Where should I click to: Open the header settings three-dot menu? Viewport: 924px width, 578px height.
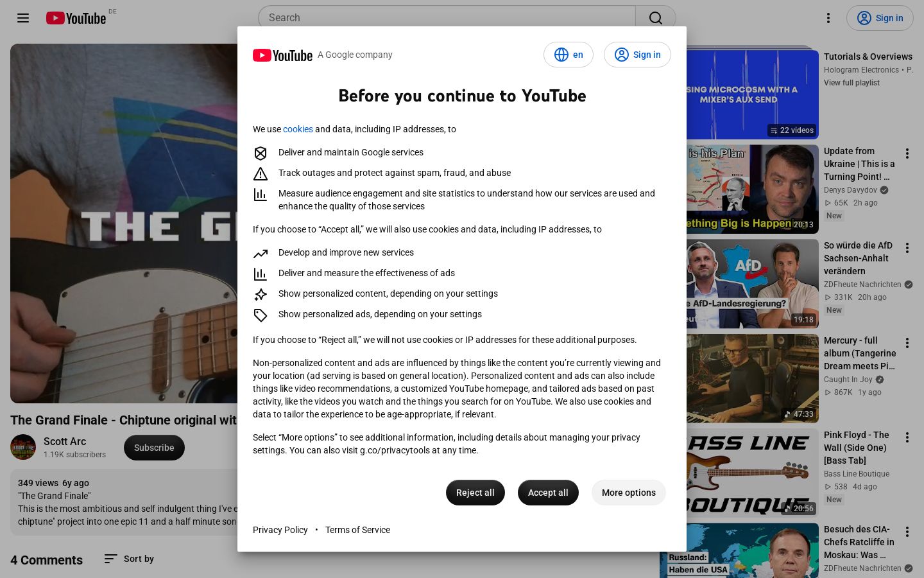(x=828, y=18)
